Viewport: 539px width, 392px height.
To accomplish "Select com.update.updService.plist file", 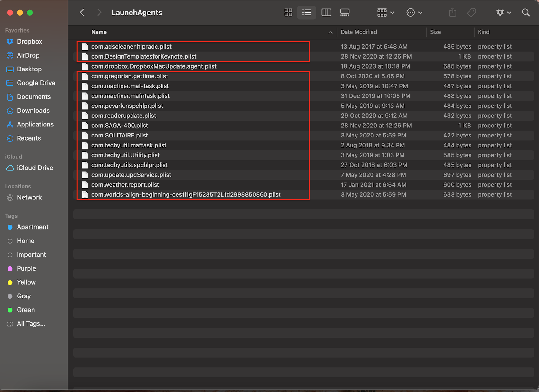I will [x=304, y=175].
